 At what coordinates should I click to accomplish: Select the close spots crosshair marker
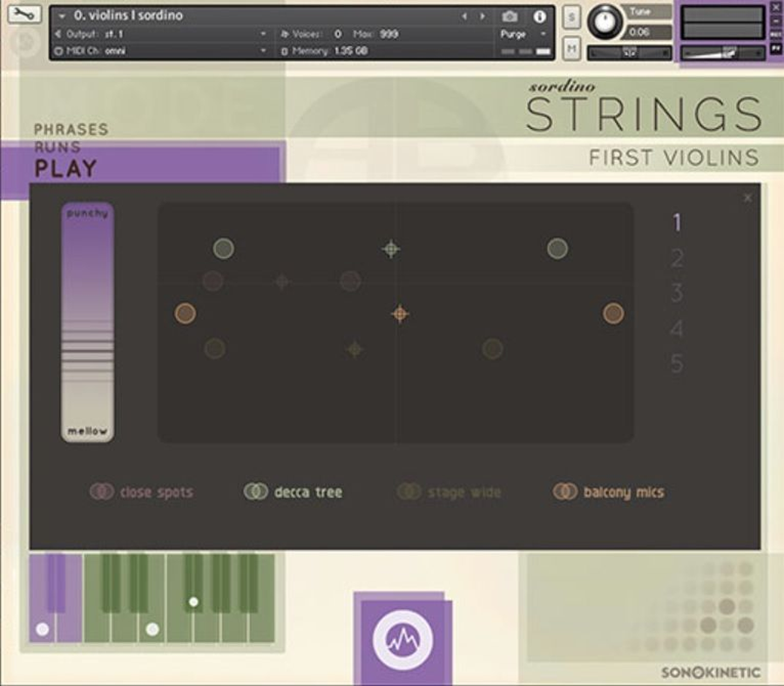[x=282, y=282]
